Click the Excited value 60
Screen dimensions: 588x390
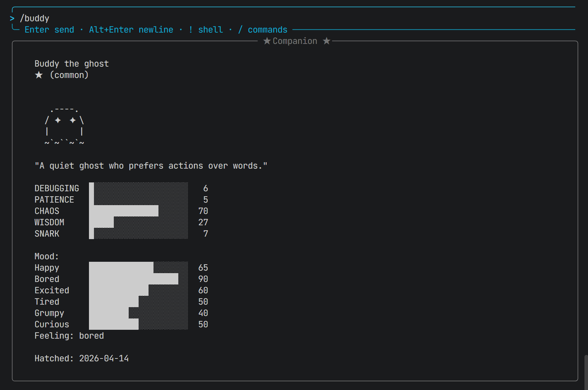tap(203, 290)
